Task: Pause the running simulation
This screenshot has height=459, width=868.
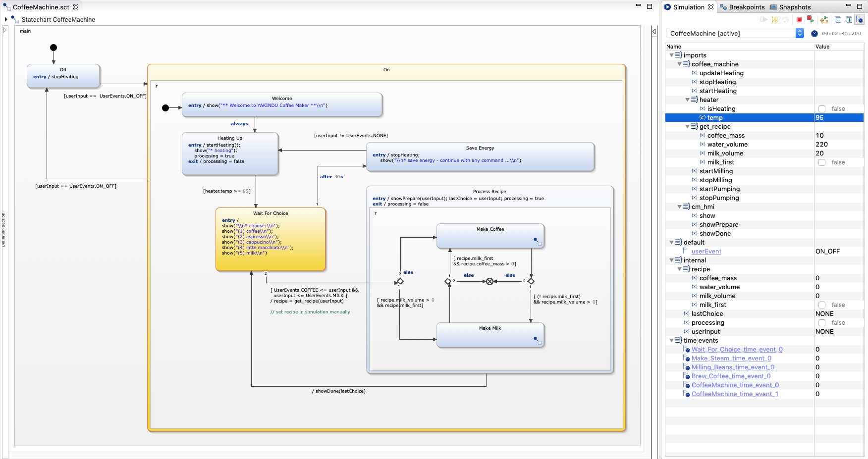Action: tap(774, 20)
